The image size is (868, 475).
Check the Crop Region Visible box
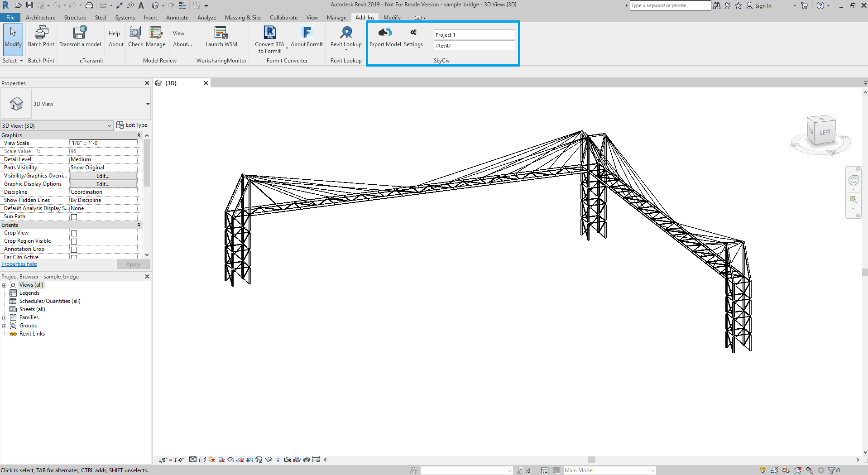[74, 241]
